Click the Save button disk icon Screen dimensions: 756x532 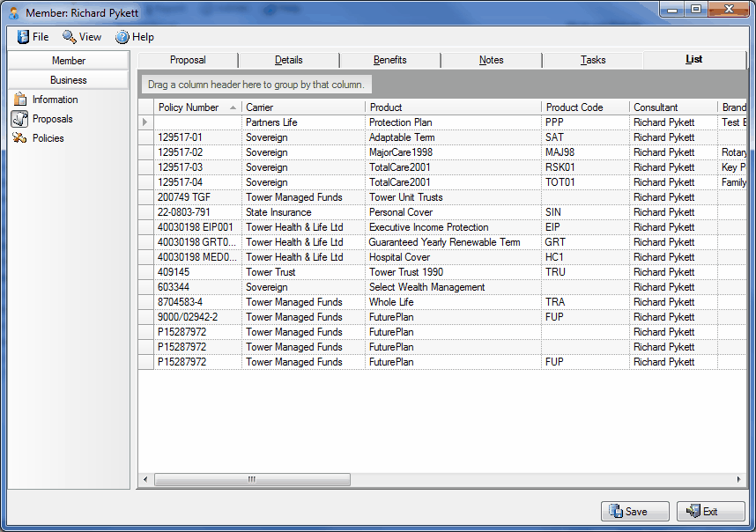tap(616, 511)
